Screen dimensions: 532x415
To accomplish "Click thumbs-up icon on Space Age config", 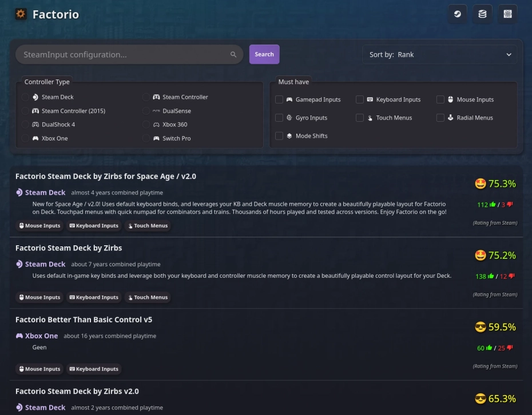I will point(491,204).
